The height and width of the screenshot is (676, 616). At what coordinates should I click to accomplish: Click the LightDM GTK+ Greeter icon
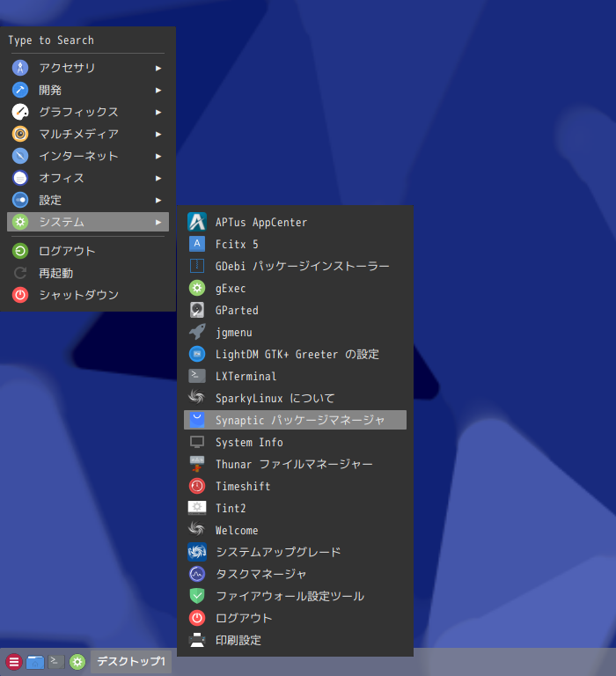(x=197, y=354)
